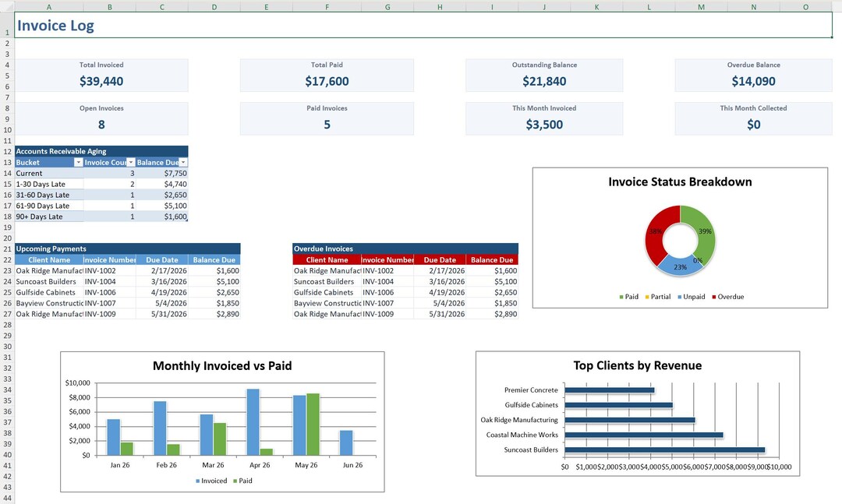
Task: Open the Invoice Count filter dropdown arrow
Action: coord(130,162)
